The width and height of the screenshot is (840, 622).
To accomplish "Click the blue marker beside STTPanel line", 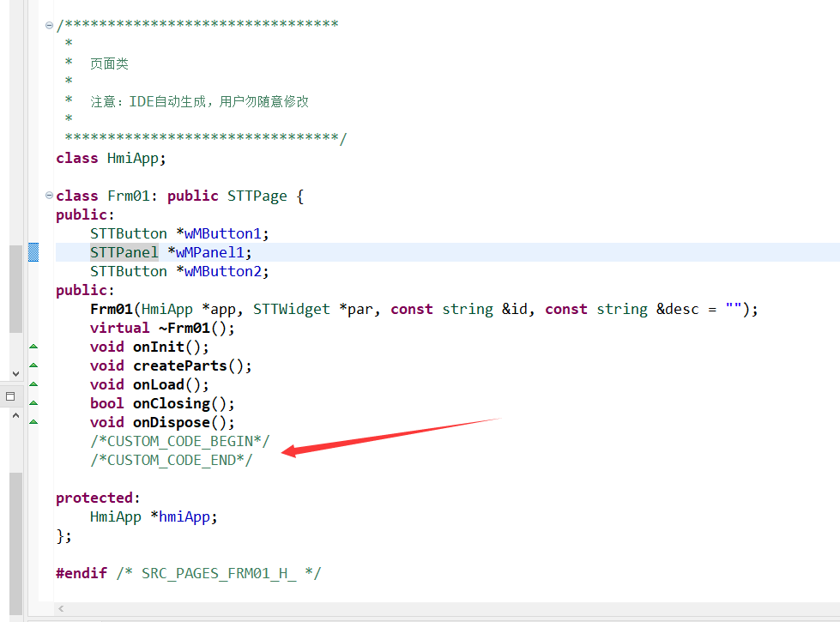I will [x=33, y=251].
